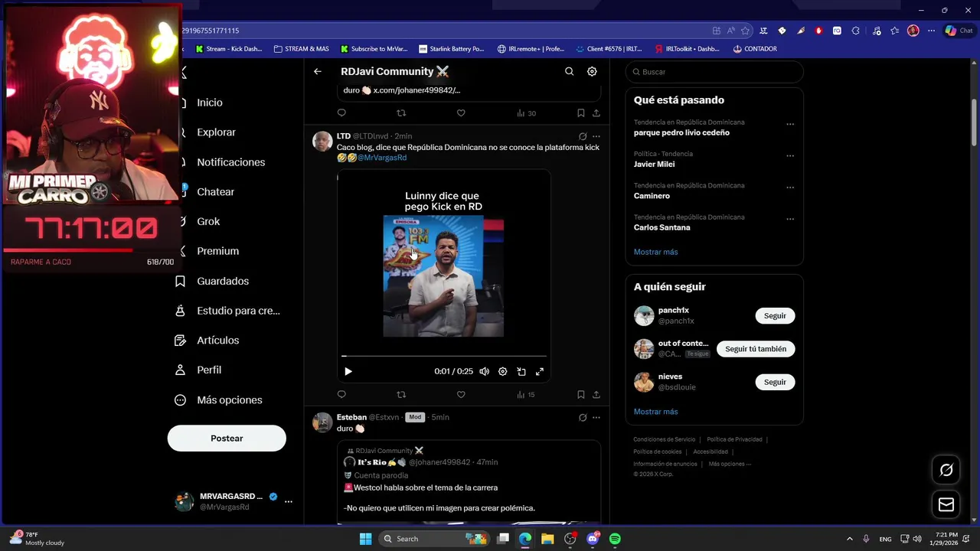Image resolution: width=980 pixels, height=551 pixels.
Task: Open Explorar in sidebar
Action: point(216,132)
